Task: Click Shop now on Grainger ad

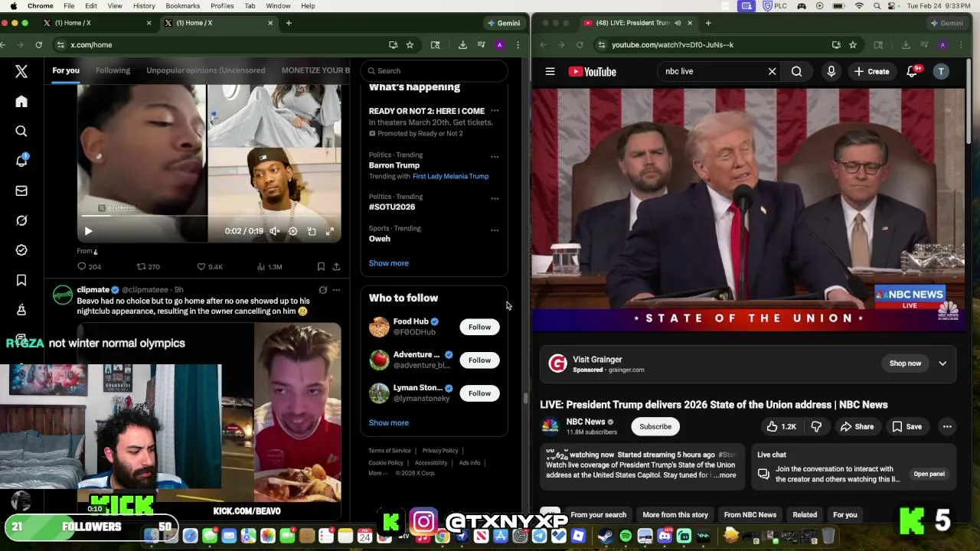Action: (905, 364)
